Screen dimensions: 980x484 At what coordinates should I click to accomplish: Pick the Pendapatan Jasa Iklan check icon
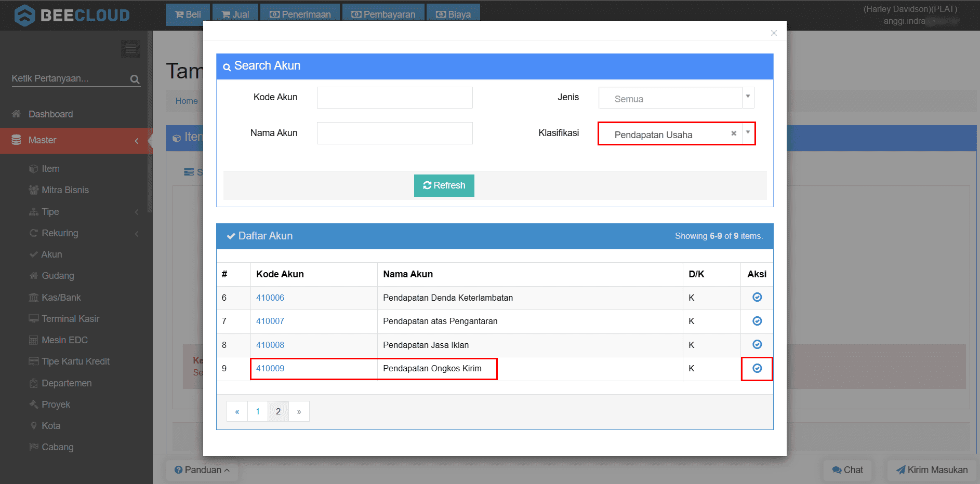tap(757, 344)
